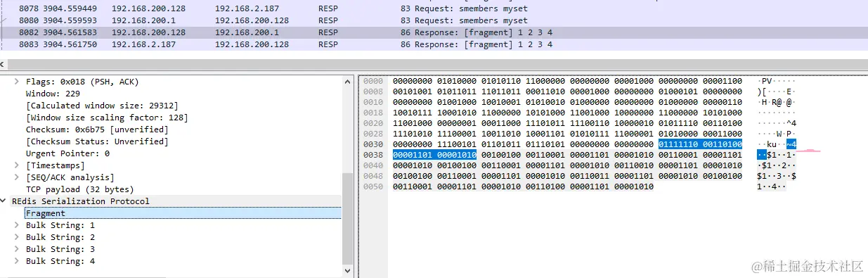Click source 192.168.2.187 of packet 8083
The width and height of the screenshot is (868, 278).
point(143,44)
